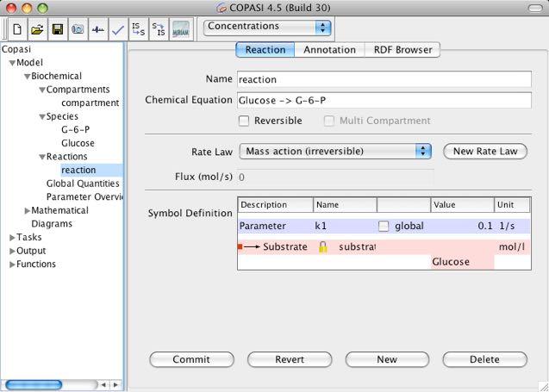Create a new model with the blank page icon
Viewport: 549px width, 392px height.
[17, 29]
